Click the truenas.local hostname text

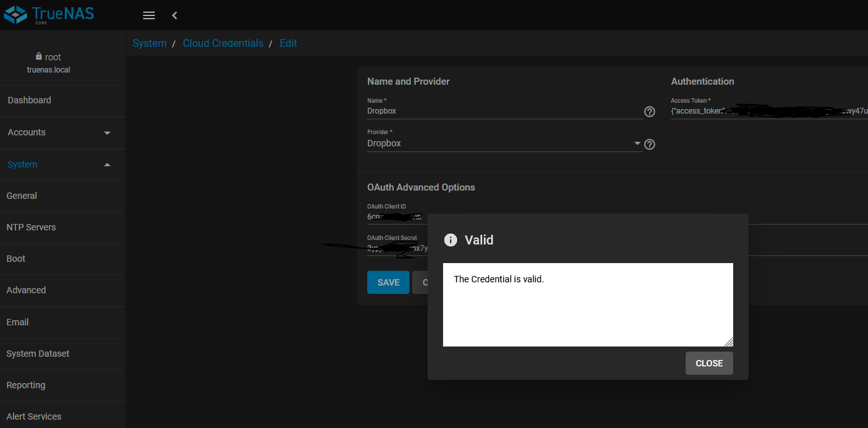(x=48, y=70)
